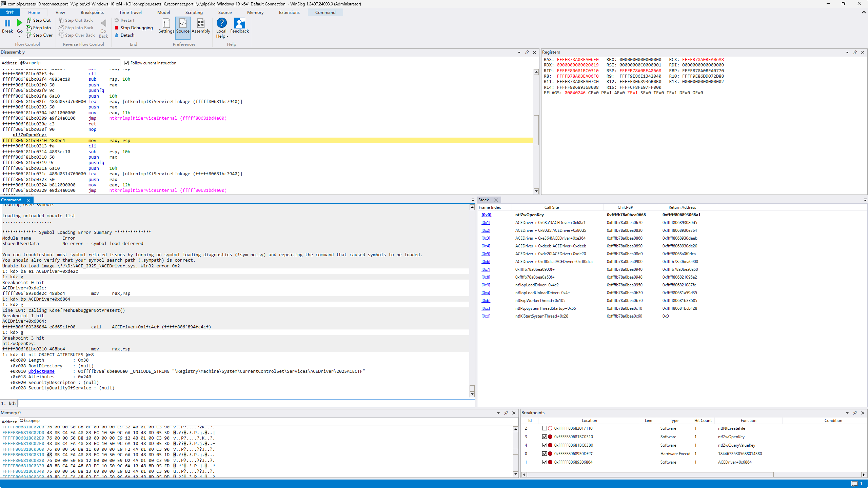Open the Settings icon in Preferences
The image size is (868, 488).
166,23
